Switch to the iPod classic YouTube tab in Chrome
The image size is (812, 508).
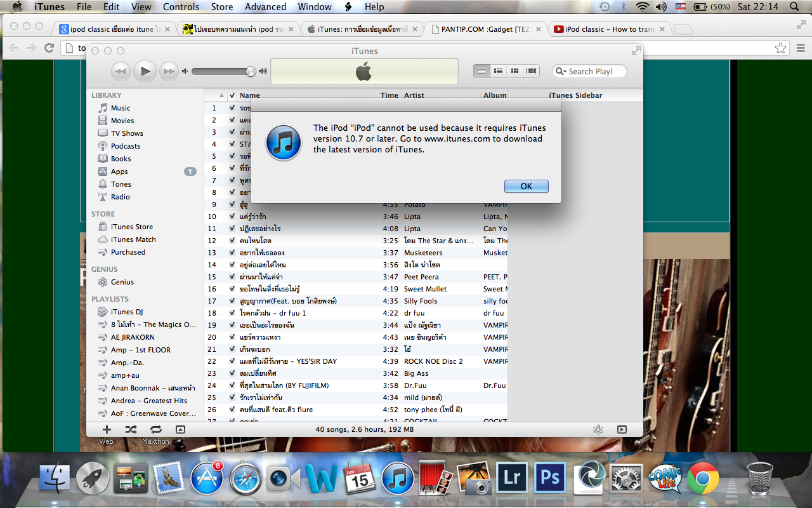pos(609,29)
